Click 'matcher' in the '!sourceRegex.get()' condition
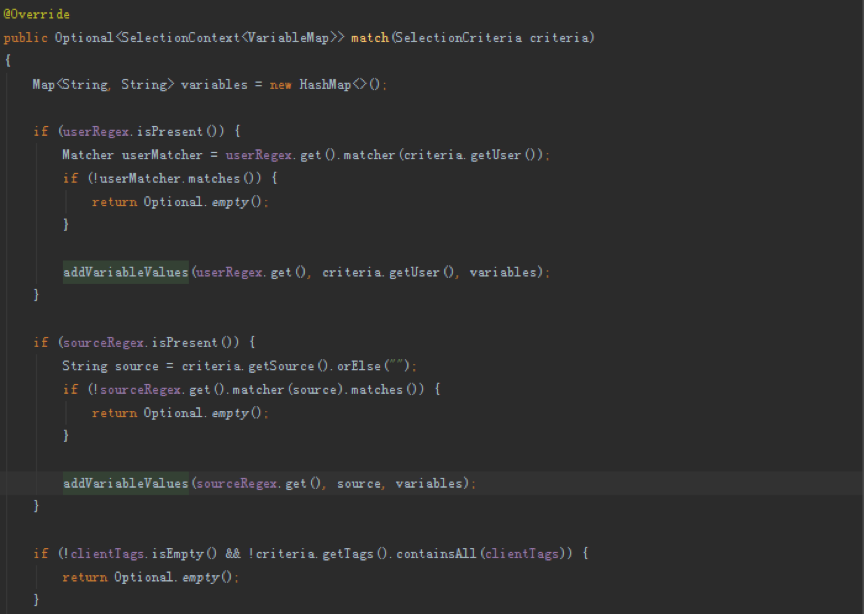The height and width of the screenshot is (614, 864). point(258,390)
